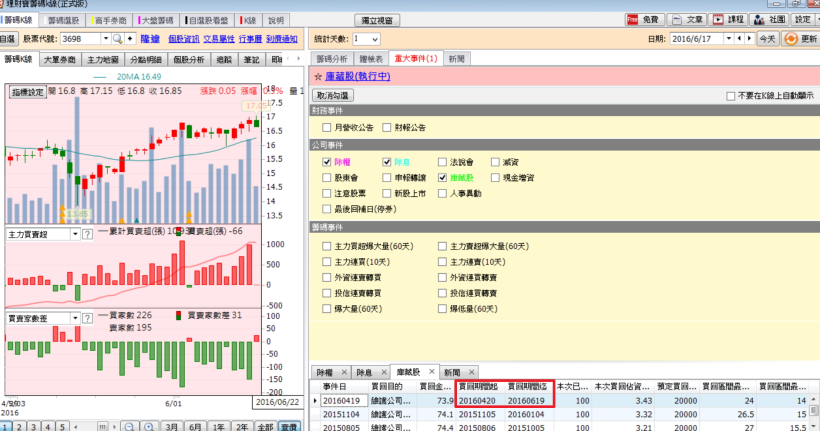Open the 課程 courses button

(x=728, y=19)
